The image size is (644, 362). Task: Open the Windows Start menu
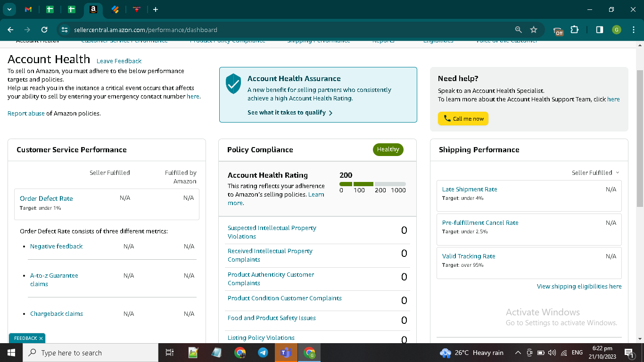click(x=11, y=353)
